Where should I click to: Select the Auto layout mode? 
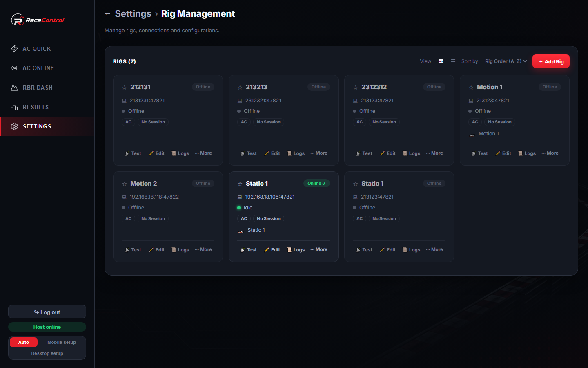point(24,342)
